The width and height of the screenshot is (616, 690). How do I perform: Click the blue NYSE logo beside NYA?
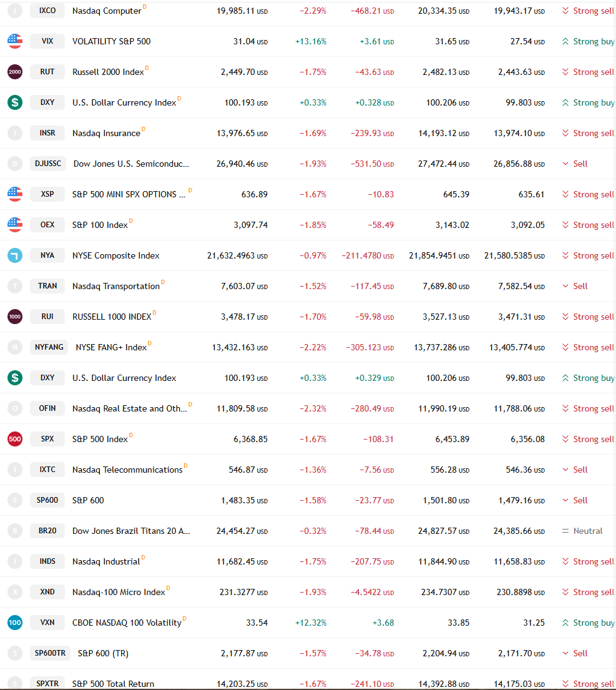point(15,255)
